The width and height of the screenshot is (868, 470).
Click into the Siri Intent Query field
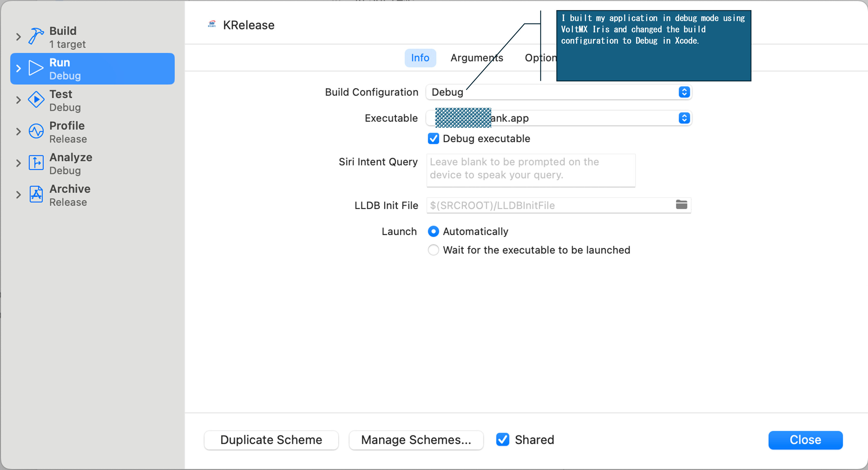point(530,170)
